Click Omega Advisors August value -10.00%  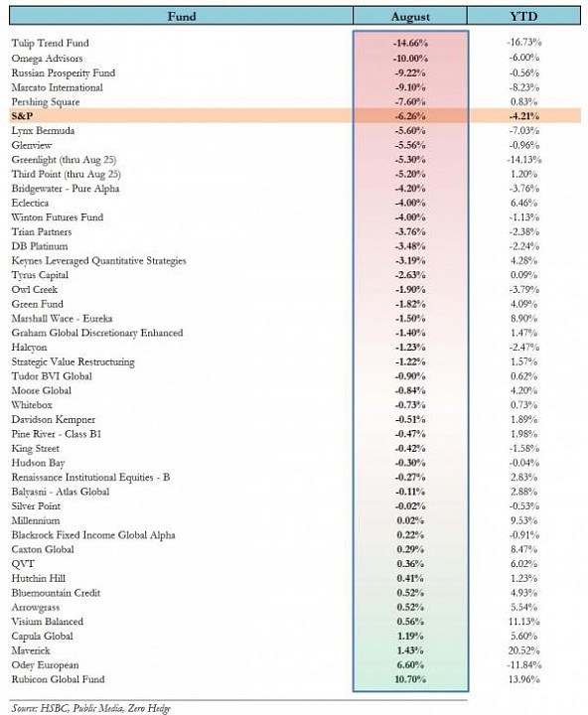(410, 59)
